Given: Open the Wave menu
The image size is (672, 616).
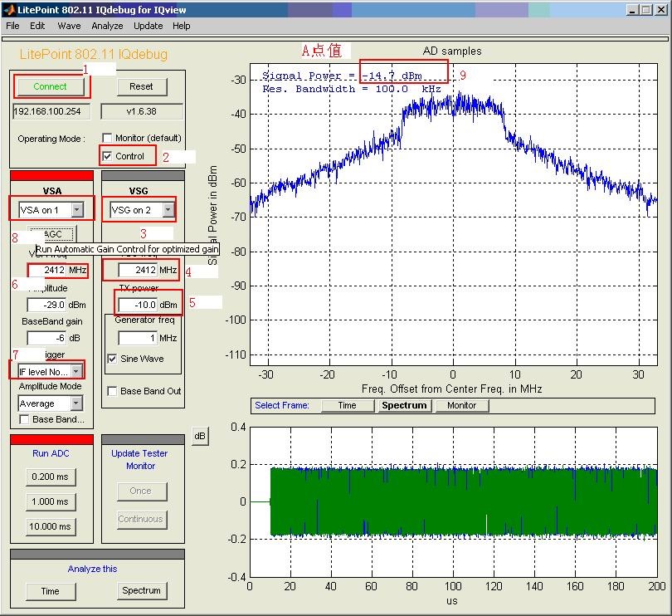Looking at the screenshot, I should [69, 26].
